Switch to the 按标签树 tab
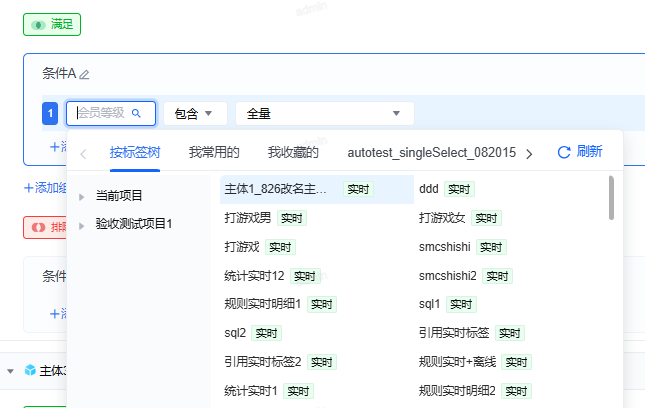 pyautogui.click(x=135, y=153)
